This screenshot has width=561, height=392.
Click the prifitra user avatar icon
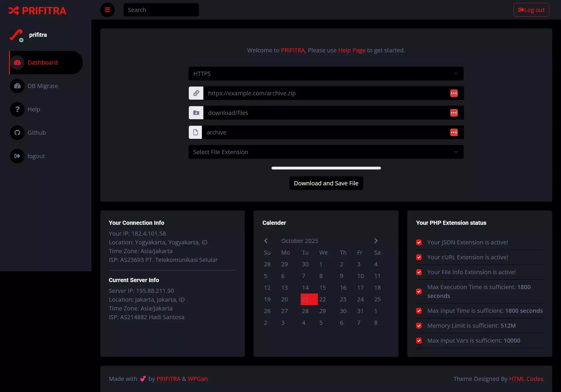point(16,35)
